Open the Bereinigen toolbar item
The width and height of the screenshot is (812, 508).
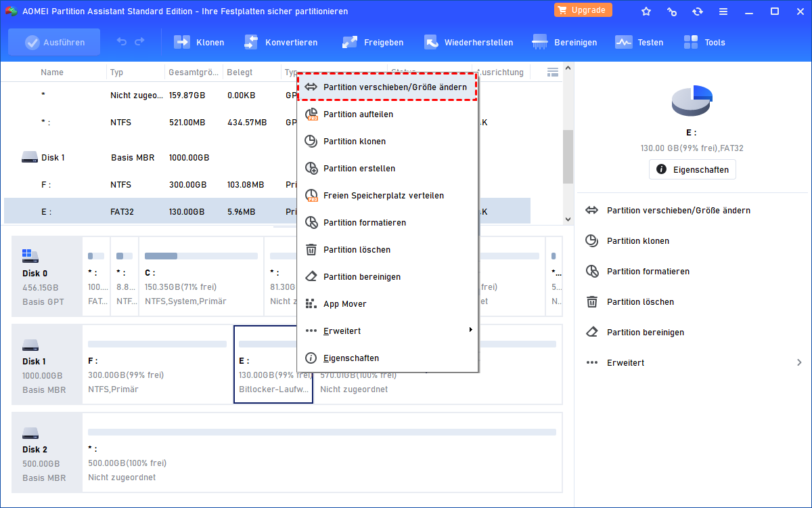[x=564, y=42]
